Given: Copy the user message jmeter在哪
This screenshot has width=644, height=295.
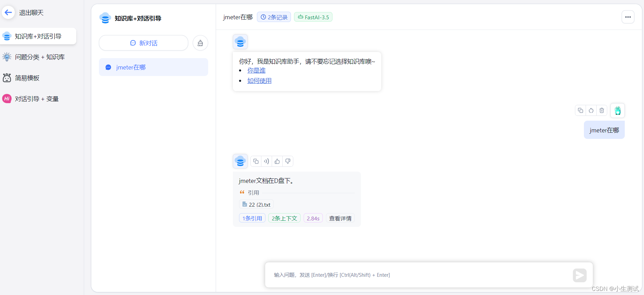Looking at the screenshot, I should click(x=580, y=110).
